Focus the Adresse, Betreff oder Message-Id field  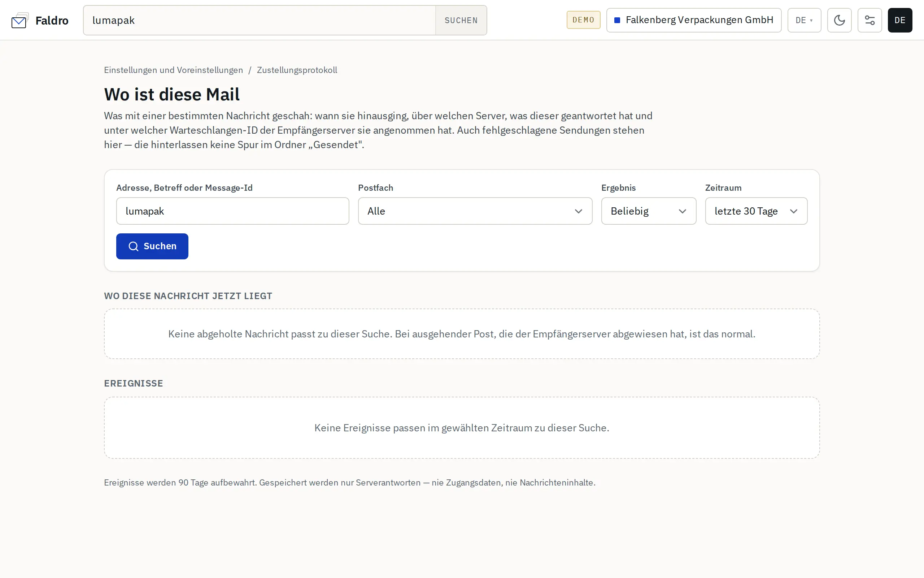(x=232, y=211)
